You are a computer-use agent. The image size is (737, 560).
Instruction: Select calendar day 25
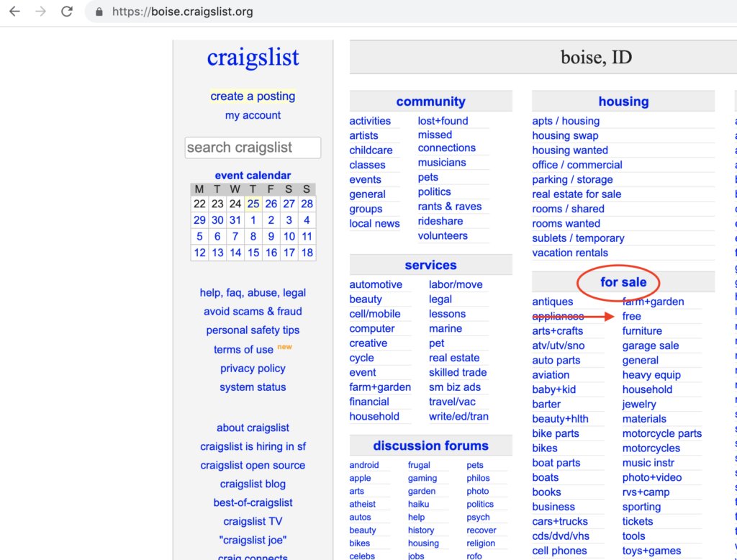click(253, 204)
